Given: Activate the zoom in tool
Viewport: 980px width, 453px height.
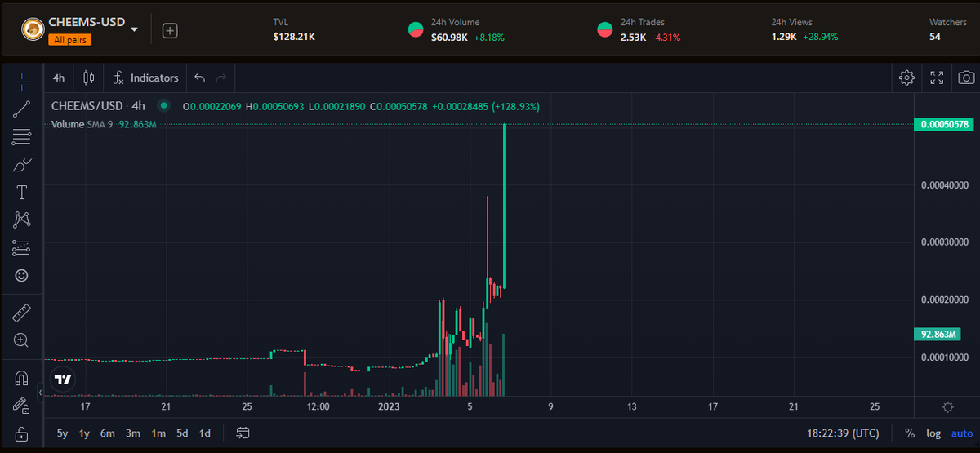Looking at the screenshot, I should point(22,340).
